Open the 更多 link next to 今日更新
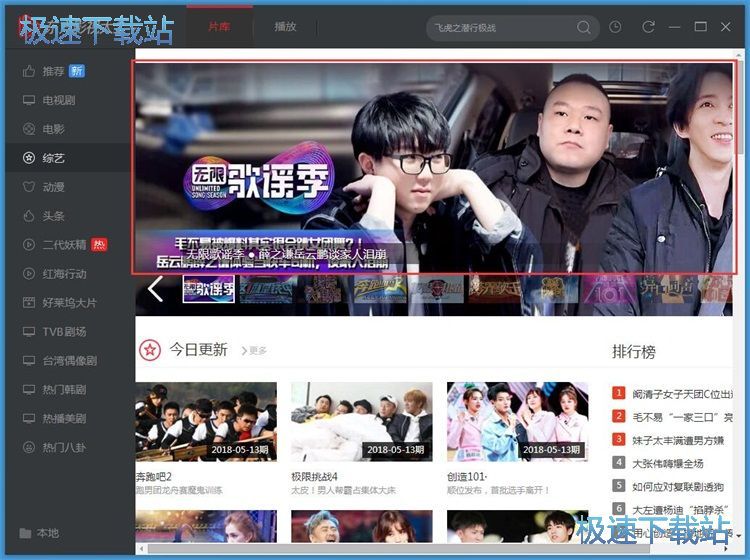 (254, 351)
